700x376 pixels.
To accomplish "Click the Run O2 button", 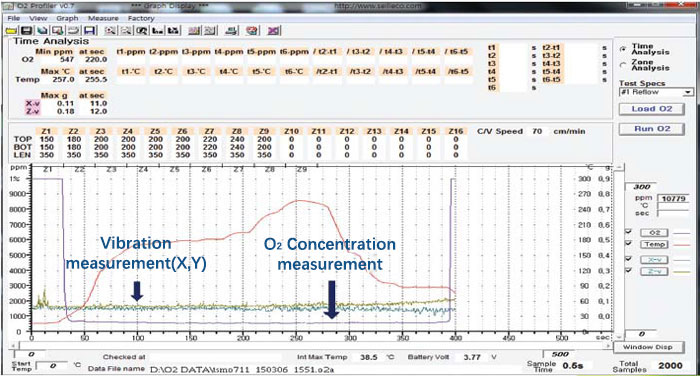I will (x=651, y=129).
